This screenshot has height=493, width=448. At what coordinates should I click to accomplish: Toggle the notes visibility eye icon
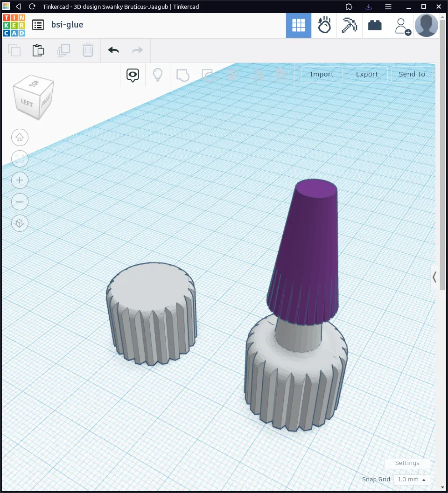pyautogui.click(x=133, y=75)
